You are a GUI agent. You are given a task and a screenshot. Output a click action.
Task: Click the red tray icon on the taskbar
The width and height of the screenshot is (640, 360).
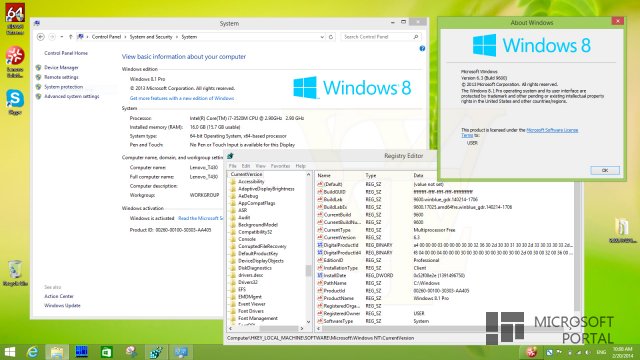click(531, 352)
